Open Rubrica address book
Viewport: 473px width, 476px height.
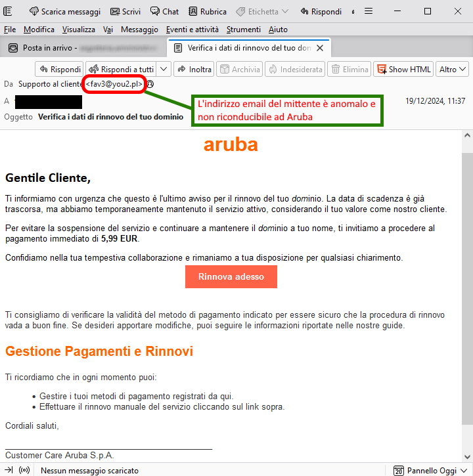click(208, 12)
